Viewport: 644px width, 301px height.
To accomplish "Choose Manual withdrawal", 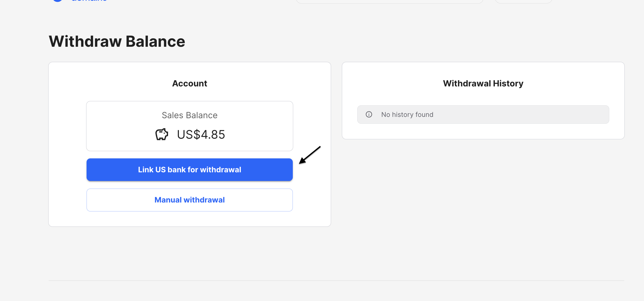I will [189, 200].
